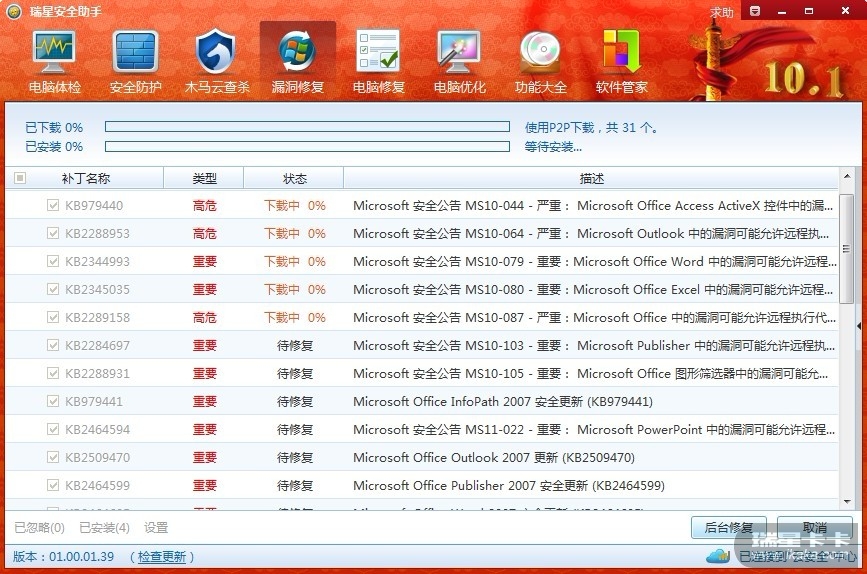Click the 已安装 install progress bar
The height and width of the screenshot is (574, 867).
307,147
